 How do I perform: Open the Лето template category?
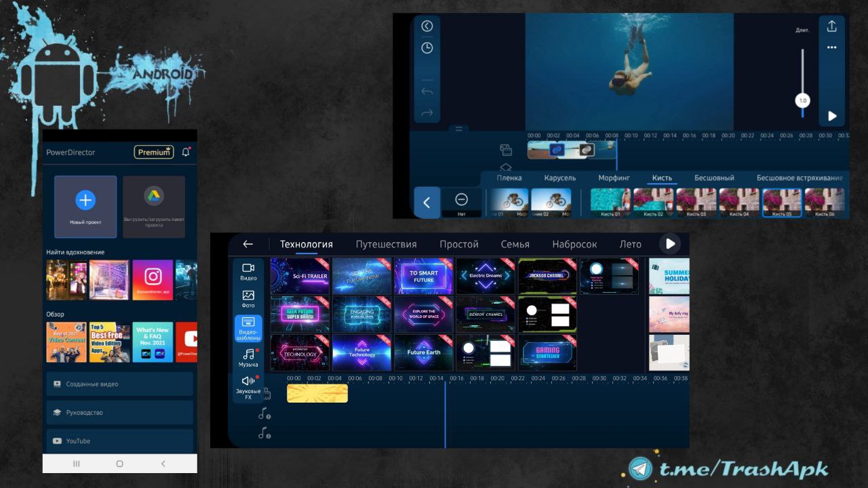(x=631, y=244)
